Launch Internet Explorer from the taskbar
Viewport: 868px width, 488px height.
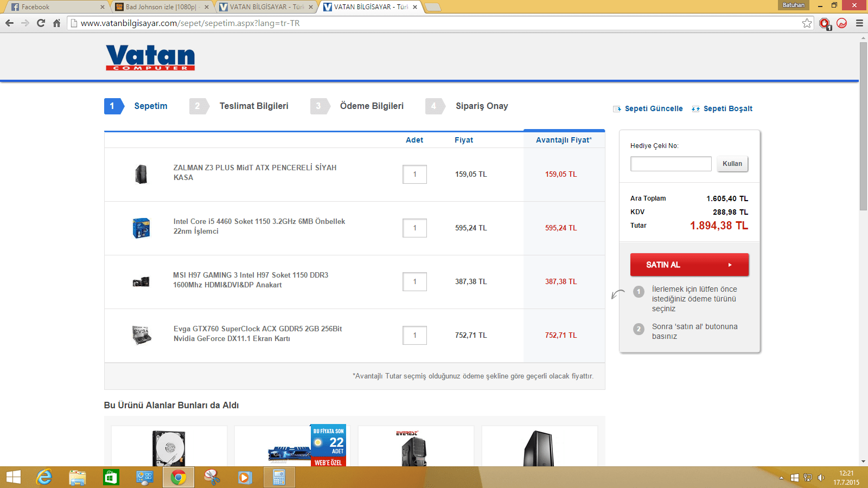point(44,477)
